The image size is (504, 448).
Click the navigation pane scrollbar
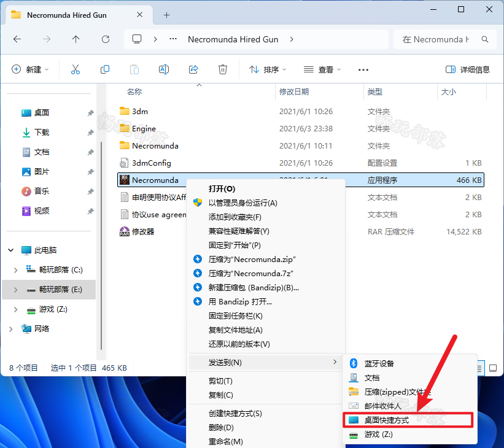pos(101,246)
